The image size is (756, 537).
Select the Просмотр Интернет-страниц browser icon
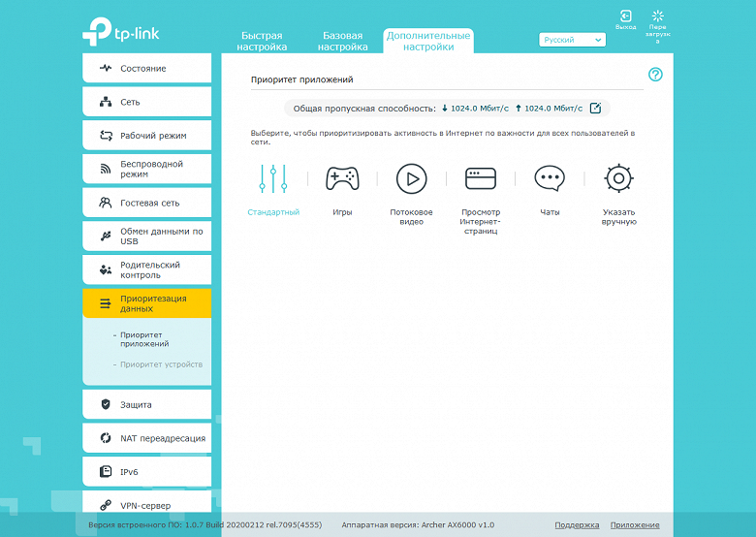click(481, 179)
